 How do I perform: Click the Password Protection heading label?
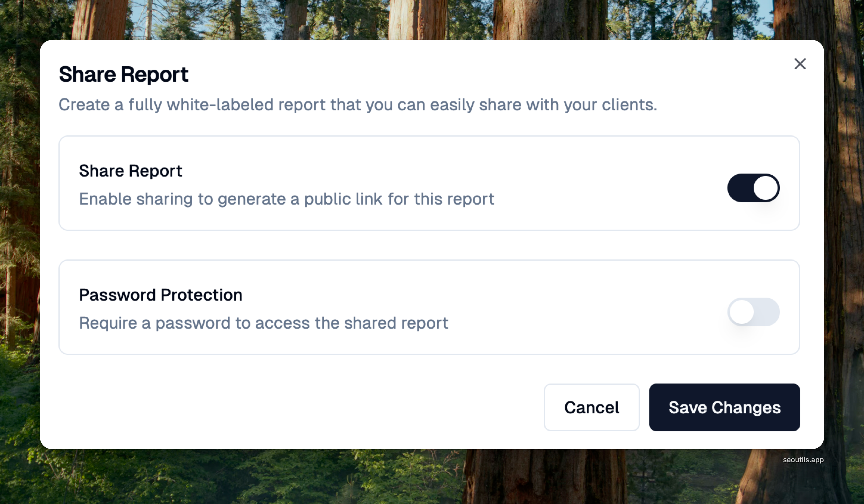160,295
